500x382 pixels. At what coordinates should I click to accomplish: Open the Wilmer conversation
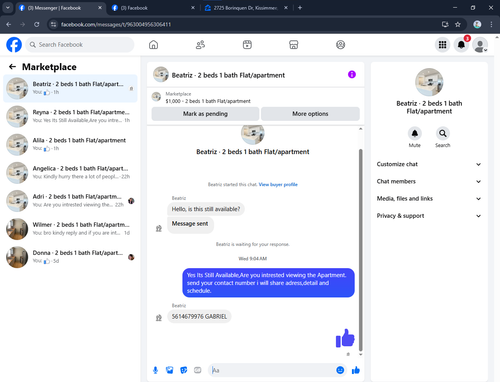pos(70,229)
